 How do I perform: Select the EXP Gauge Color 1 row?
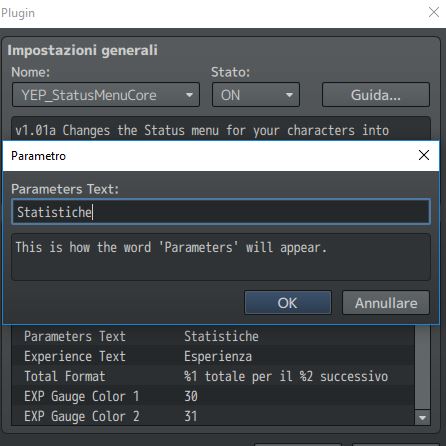coord(213,396)
